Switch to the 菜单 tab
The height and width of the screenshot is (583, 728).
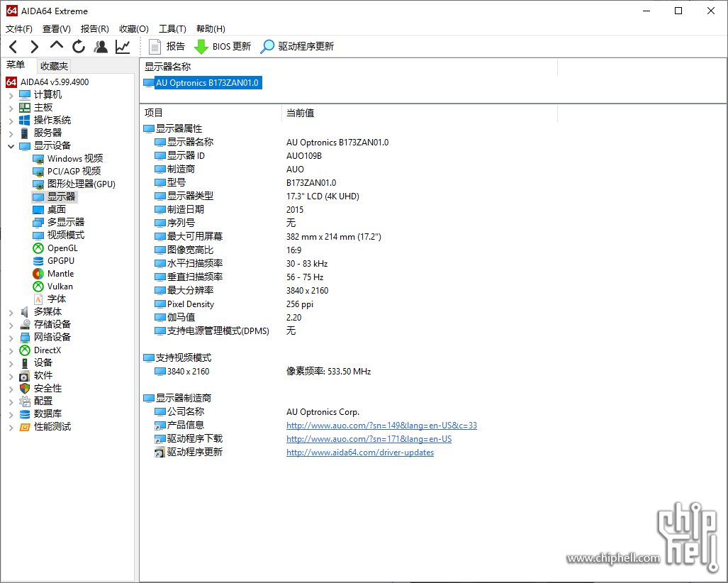16,65
